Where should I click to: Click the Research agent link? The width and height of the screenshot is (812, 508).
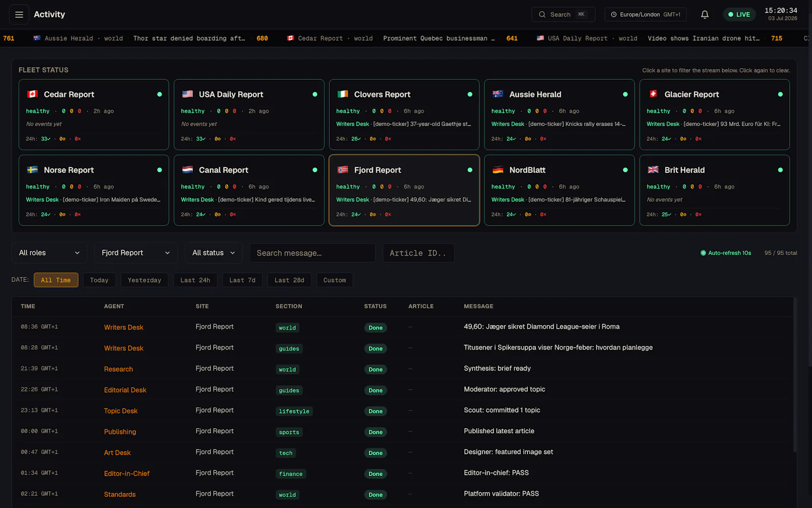118,369
